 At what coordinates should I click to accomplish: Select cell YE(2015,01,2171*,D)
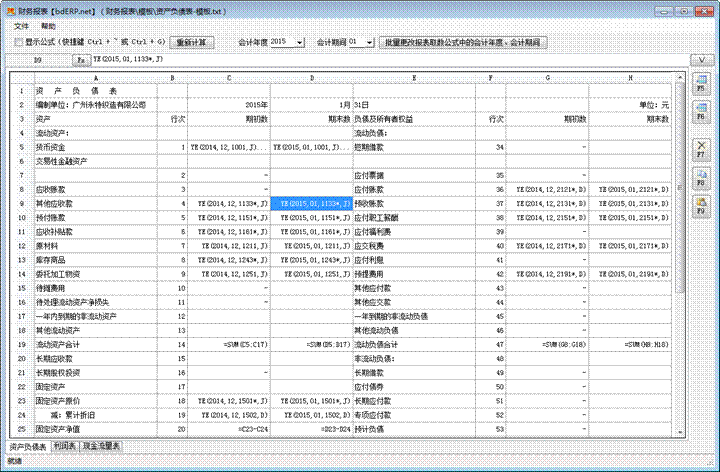tap(630, 246)
